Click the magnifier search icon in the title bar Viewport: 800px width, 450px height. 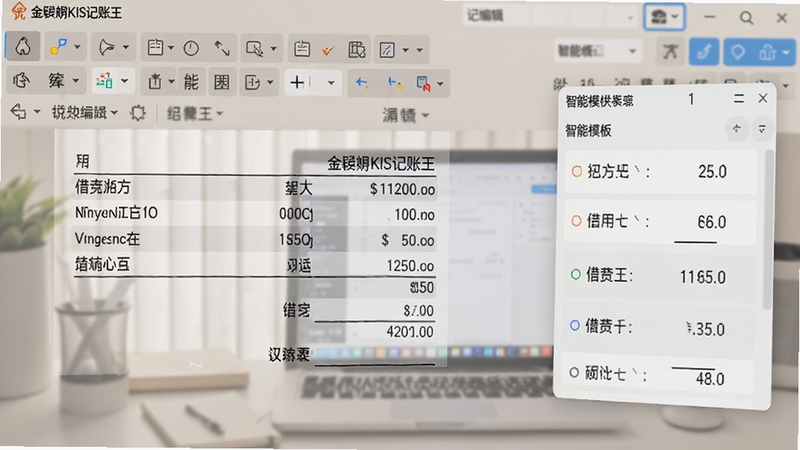[x=746, y=18]
